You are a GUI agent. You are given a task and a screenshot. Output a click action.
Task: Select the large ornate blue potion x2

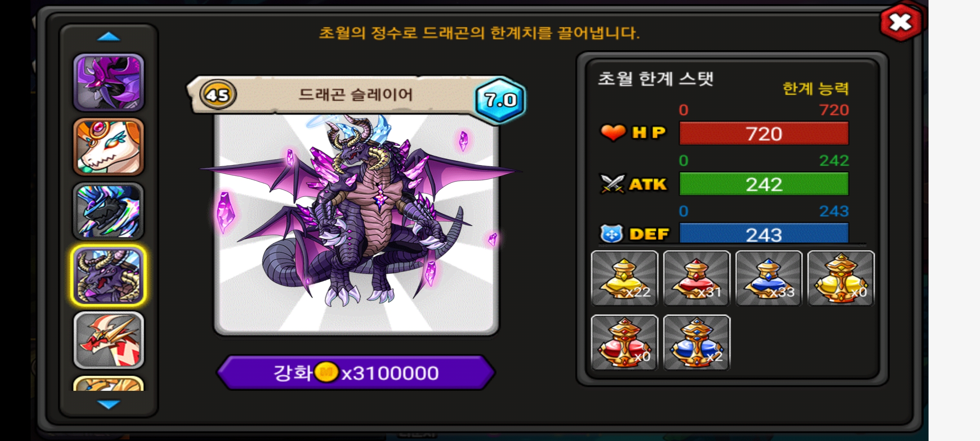(x=697, y=343)
